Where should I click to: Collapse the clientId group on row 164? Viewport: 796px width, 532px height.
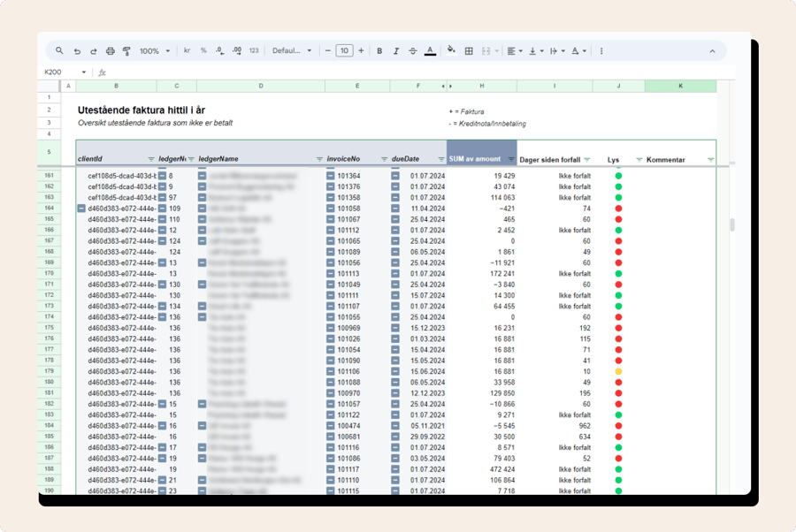[81, 209]
